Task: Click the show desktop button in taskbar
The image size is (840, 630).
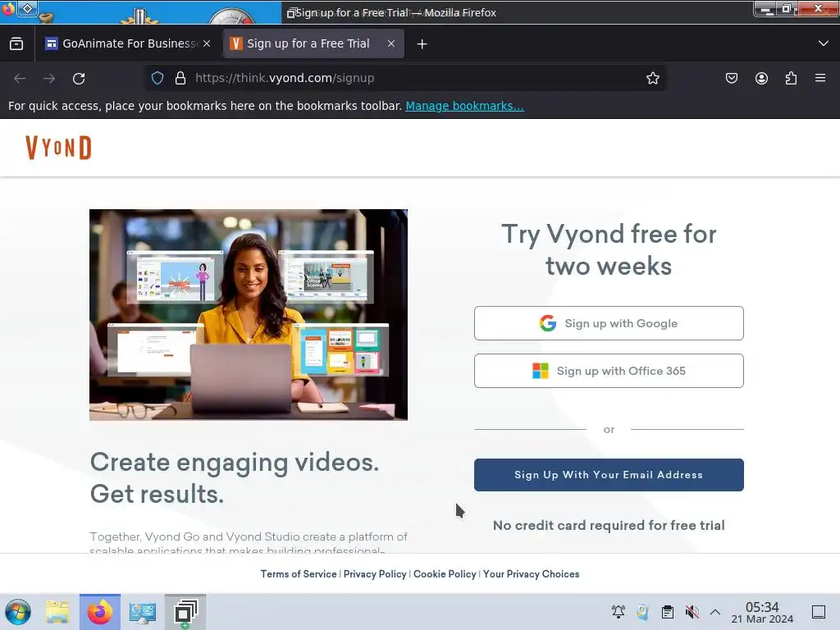Action: pyautogui.click(x=819, y=611)
